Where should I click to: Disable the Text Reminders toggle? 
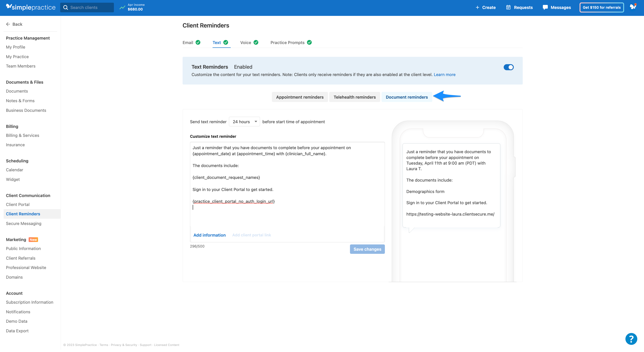pos(508,67)
